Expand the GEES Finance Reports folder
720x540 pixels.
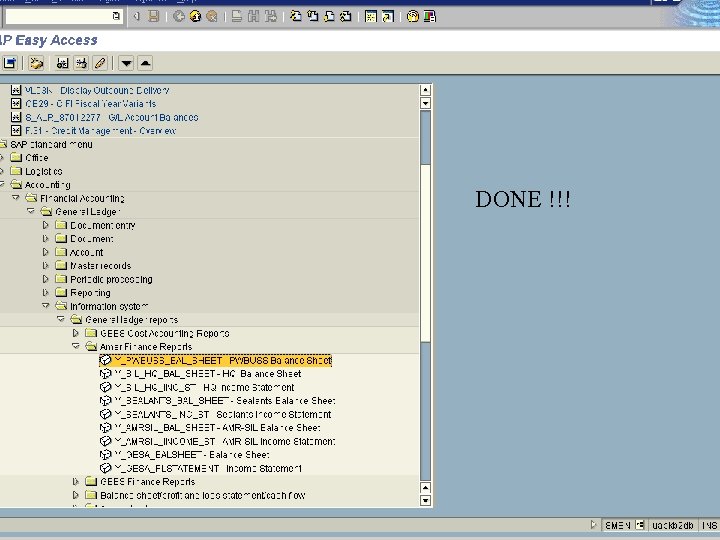[75, 481]
